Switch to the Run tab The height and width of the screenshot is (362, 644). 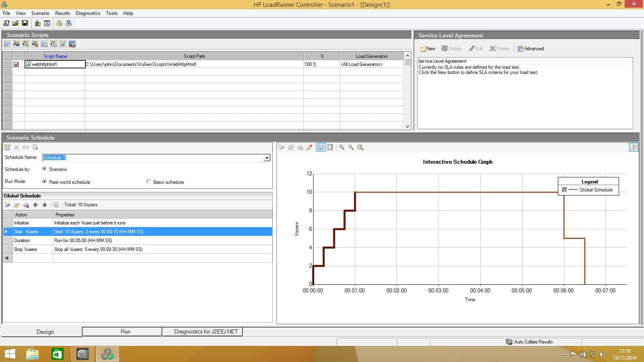(122, 331)
